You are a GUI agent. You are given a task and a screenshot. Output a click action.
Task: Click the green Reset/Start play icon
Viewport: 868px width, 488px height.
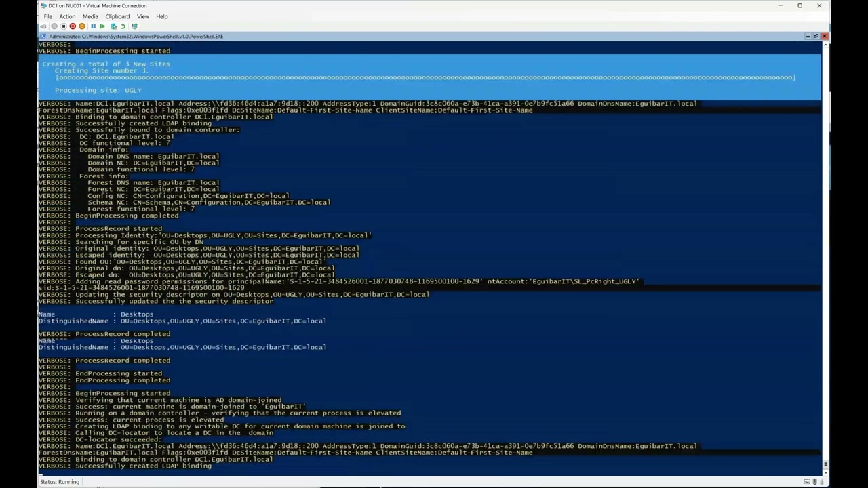click(x=102, y=26)
